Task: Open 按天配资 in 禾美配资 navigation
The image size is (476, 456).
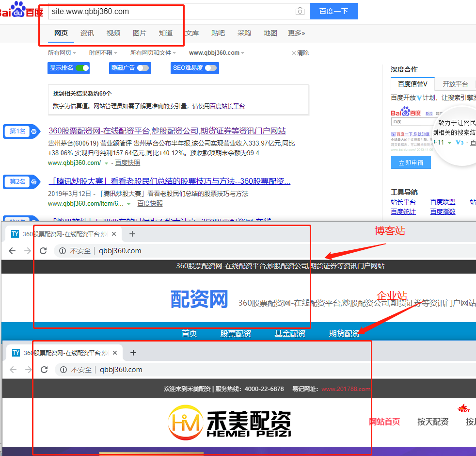Action: [433, 422]
